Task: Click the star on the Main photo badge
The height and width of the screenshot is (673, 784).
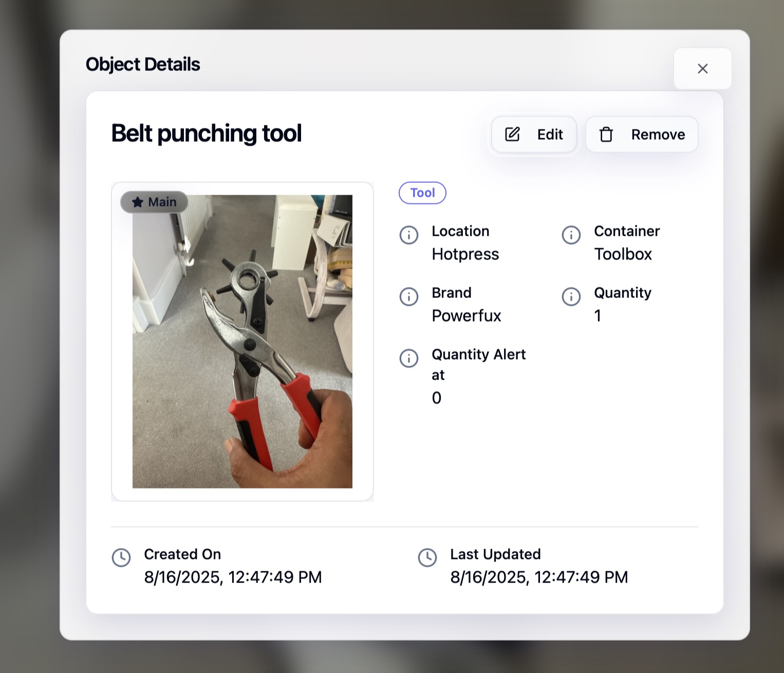Action: (x=138, y=202)
